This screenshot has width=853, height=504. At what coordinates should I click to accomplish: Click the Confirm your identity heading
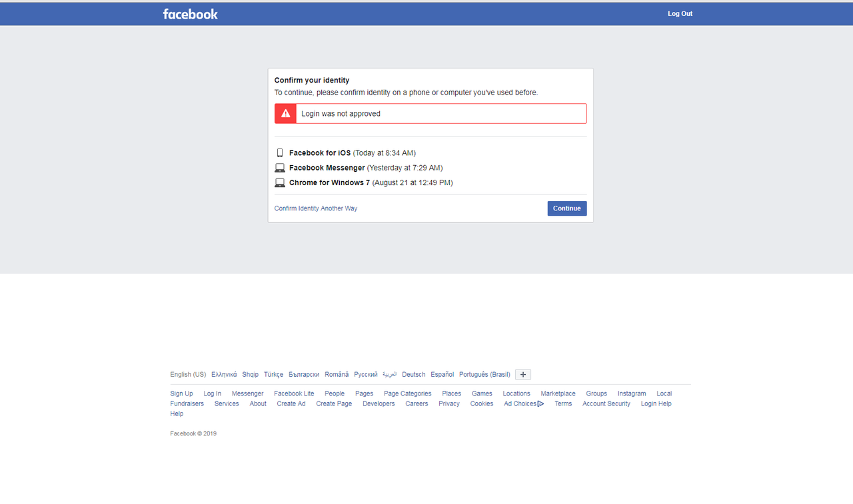pyautogui.click(x=312, y=81)
